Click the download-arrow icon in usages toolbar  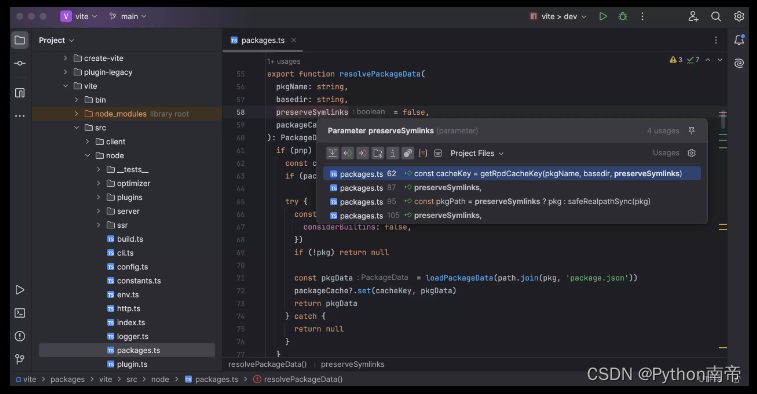pos(333,153)
